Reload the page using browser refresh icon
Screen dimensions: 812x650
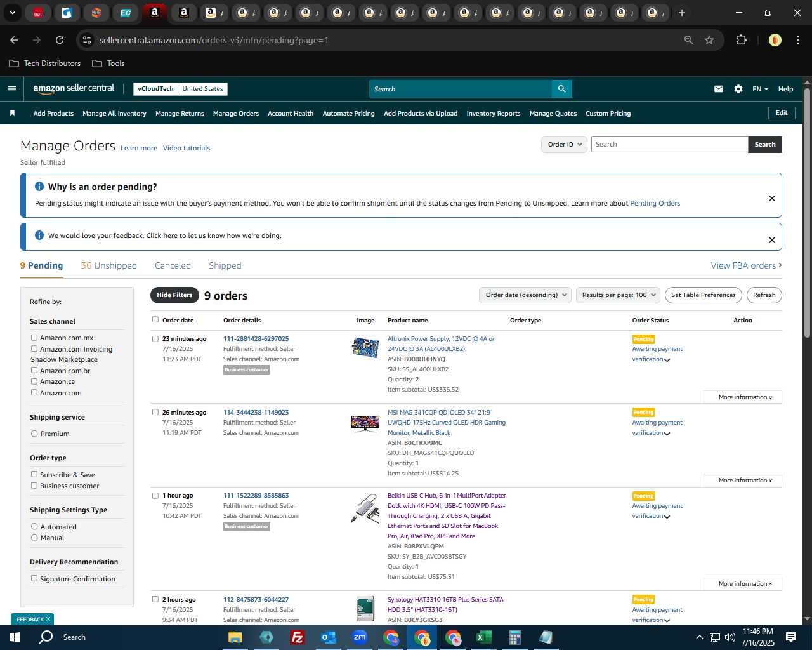click(x=60, y=40)
